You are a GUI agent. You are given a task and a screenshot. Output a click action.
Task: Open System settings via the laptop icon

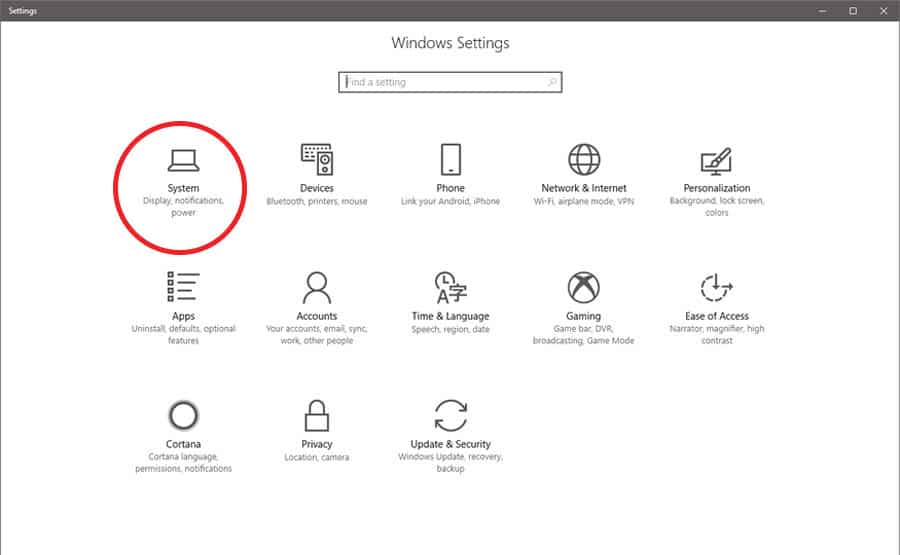(x=183, y=160)
